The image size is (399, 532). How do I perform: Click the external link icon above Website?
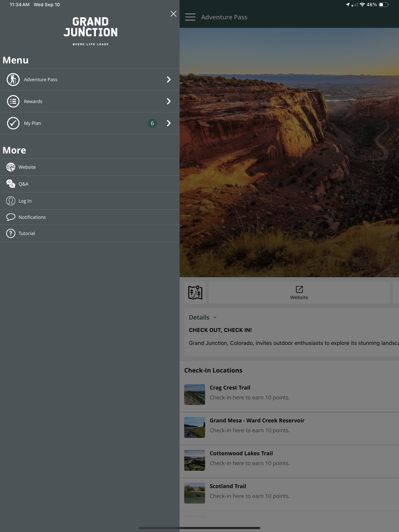click(x=299, y=289)
